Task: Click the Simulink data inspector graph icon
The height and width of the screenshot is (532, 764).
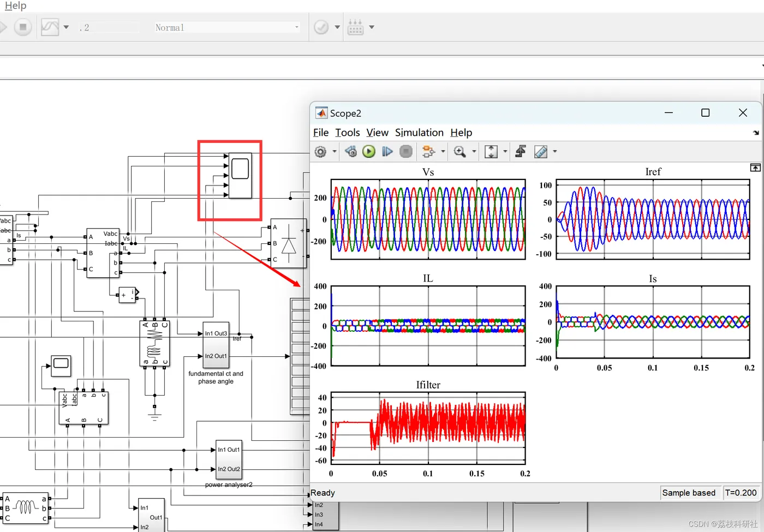Action: tap(50, 27)
